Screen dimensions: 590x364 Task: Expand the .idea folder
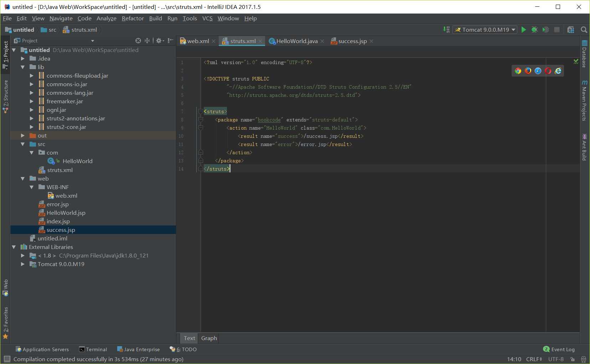point(23,59)
